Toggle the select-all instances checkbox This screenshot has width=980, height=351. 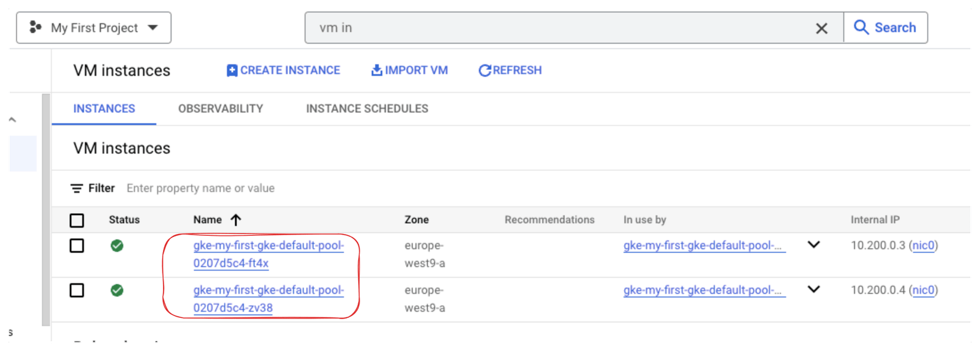(x=77, y=220)
